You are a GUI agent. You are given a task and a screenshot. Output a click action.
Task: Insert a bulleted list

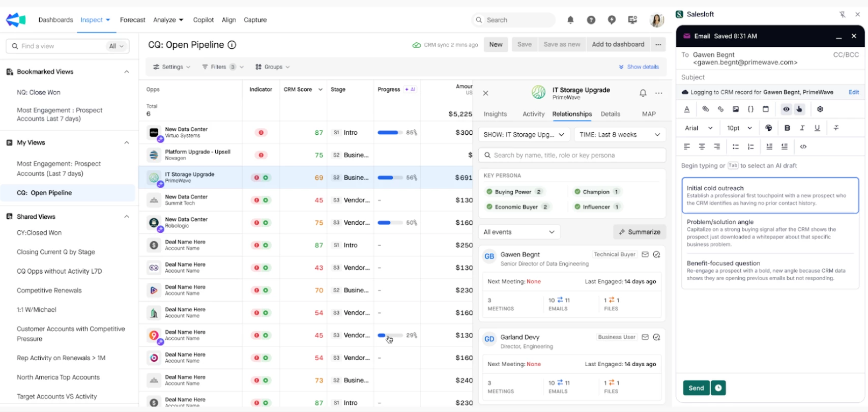click(735, 146)
